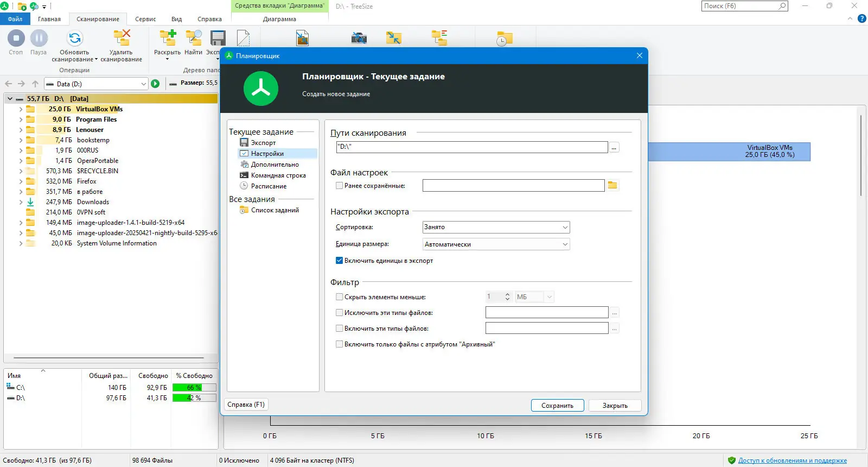
Task: Click the Сохранить button
Action: 557,406
